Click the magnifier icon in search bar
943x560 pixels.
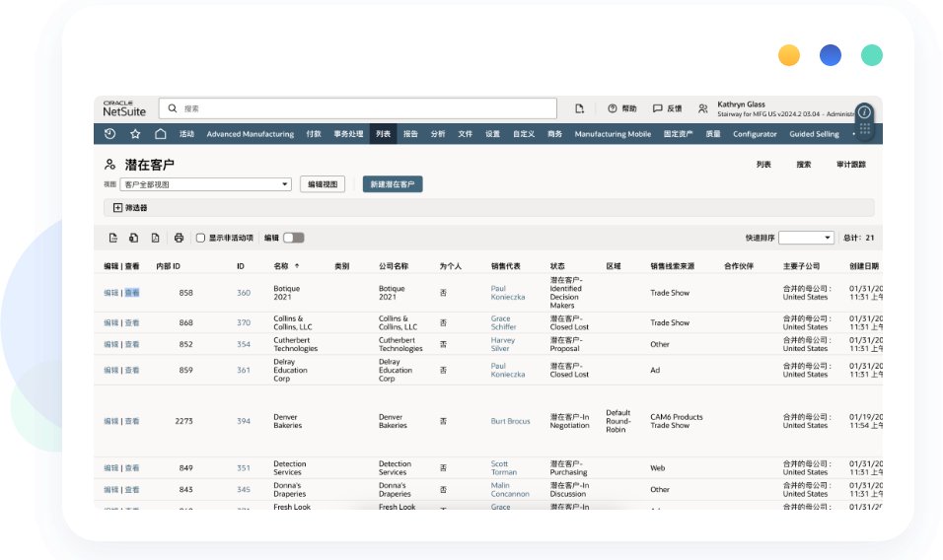(173, 108)
